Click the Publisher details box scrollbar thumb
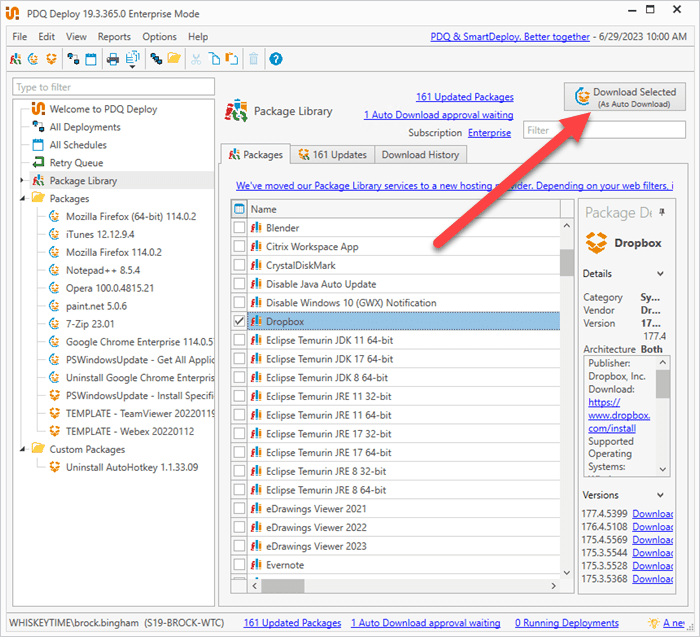This screenshot has width=700, height=637. click(662, 383)
